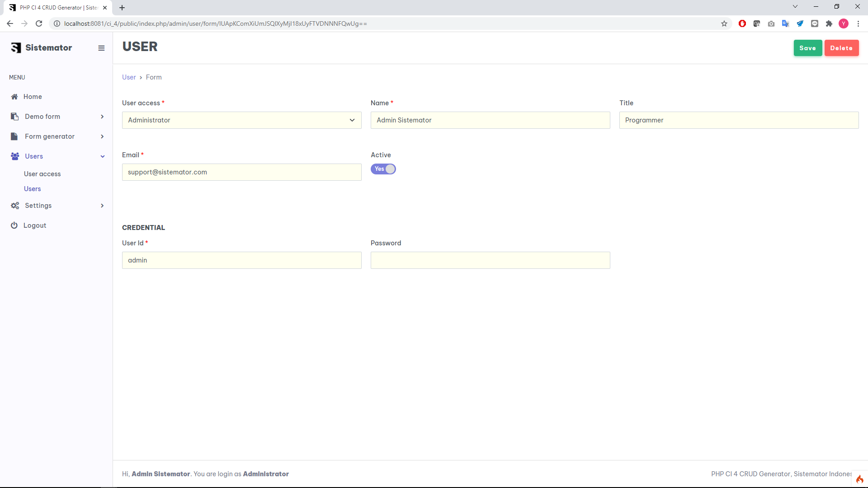Click the Settings gears icon
868x488 pixels.
tap(15, 206)
